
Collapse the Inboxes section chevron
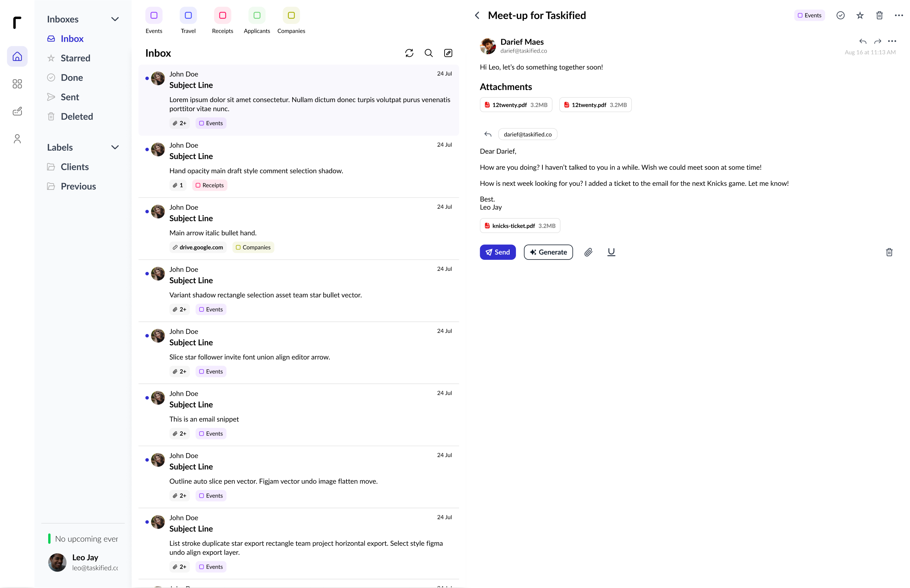click(x=115, y=19)
